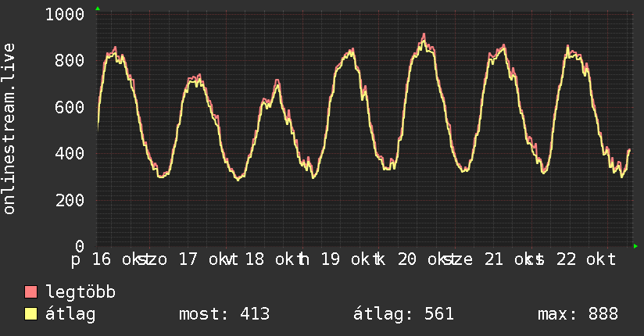Click the átlag: 561 statistic
This screenshot has width=644, height=336.
point(403,314)
